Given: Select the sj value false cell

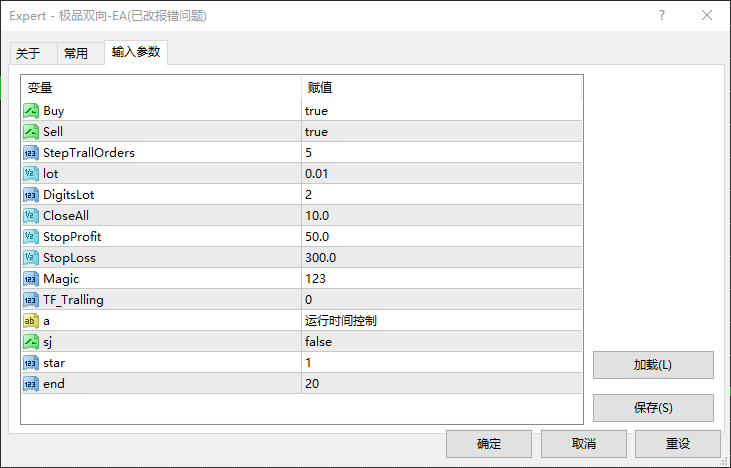Looking at the screenshot, I should click(440, 342).
